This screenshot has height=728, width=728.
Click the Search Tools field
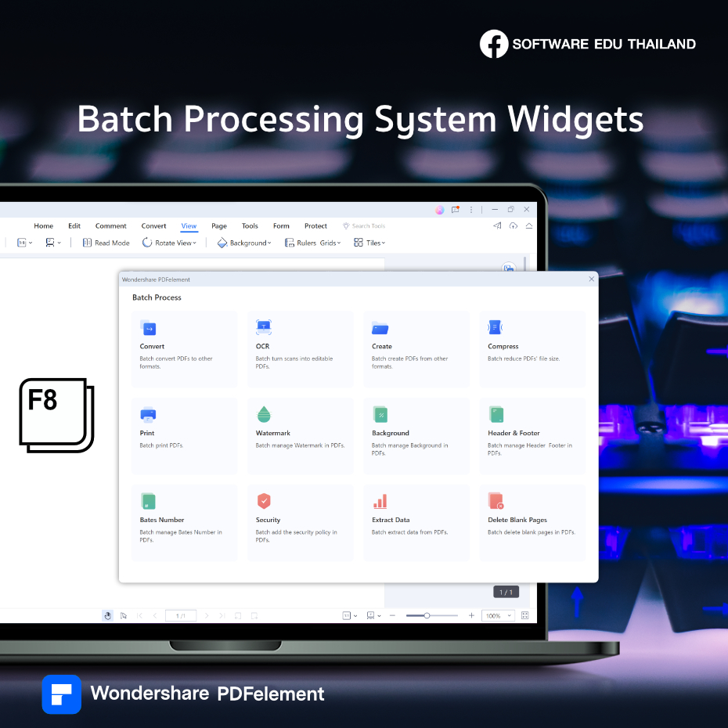[x=365, y=226]
